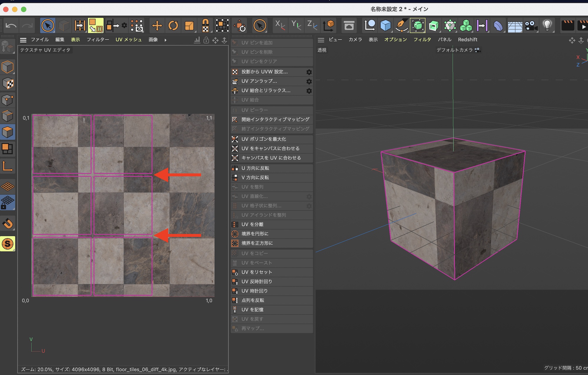Select the Move tool in top toolbar
Image resolution: width=588 pixels, height=375 pixels.
click(157, 26)
